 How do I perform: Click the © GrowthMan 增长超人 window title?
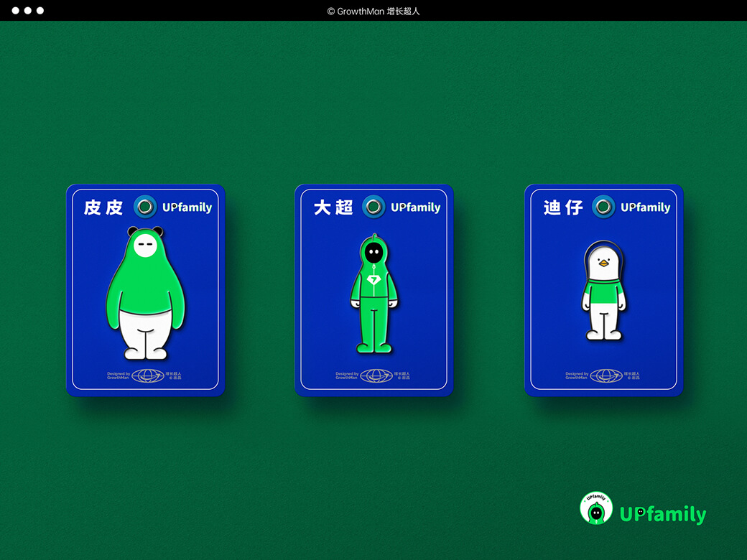pos(373,11)
